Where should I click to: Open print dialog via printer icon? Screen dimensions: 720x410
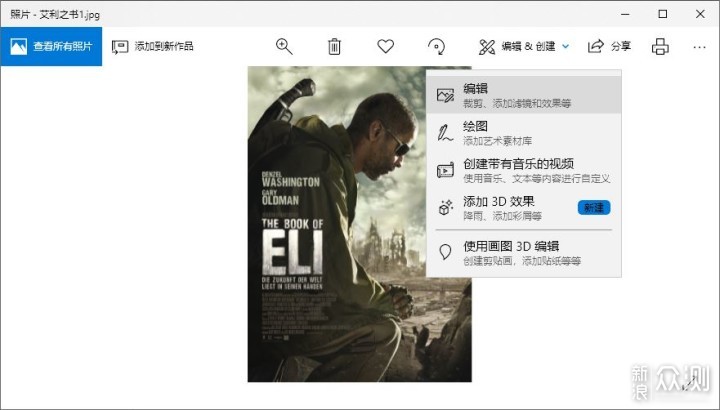(660, 46)
